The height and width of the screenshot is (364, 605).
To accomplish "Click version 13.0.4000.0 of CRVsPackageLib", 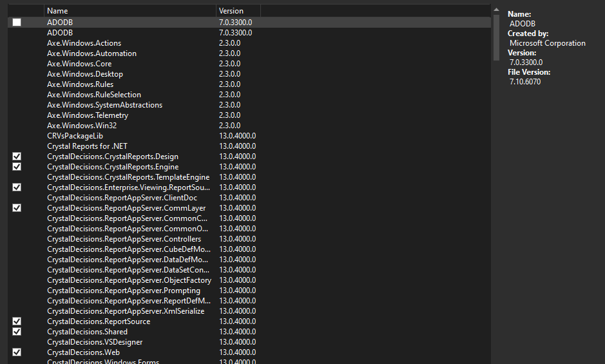I will 237,136.
